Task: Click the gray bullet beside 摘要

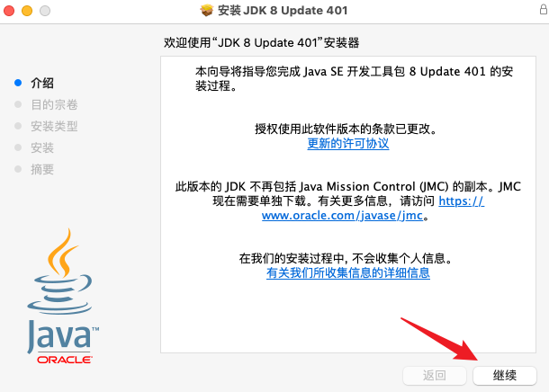Action: pyautogui.click(x=18, y=169)
